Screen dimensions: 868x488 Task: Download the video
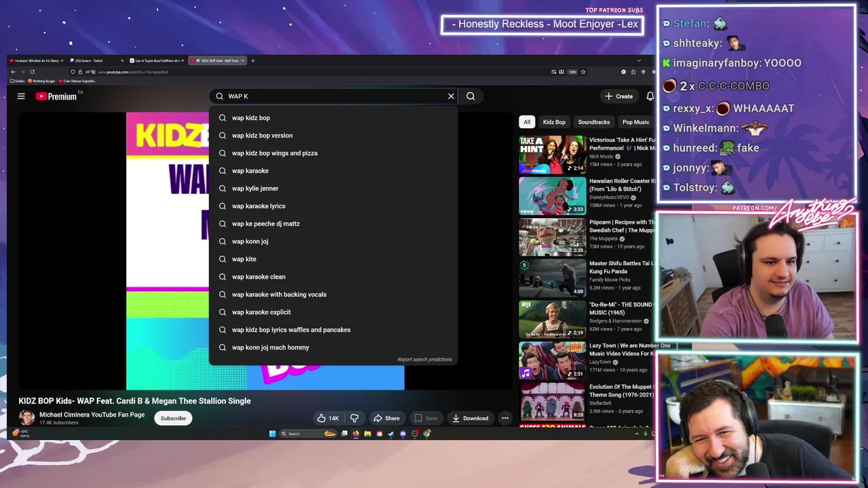point(470,418)
